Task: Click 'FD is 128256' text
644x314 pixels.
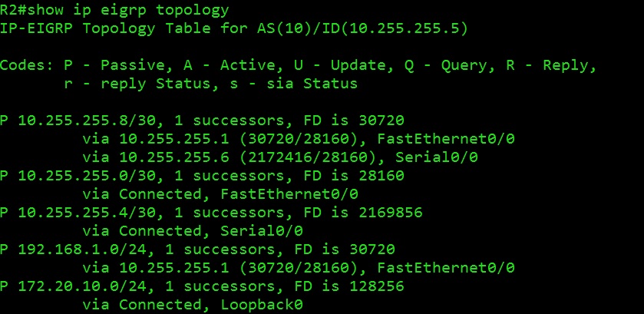Action: 349,286
